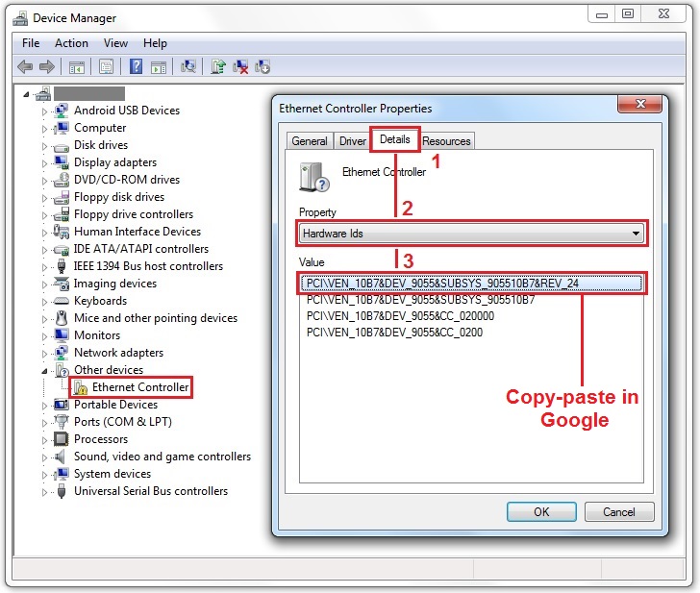Viewport: 700px width, 593px height.
Task: Click the Android USB Devices category icon
Action: tap(61, 111)
